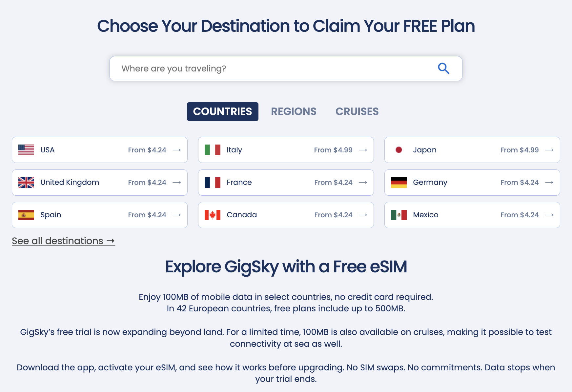Click the Where are you traveling field
Viewport: 572px width, 392px height.
pyautogui.click(x=230, y=69)
